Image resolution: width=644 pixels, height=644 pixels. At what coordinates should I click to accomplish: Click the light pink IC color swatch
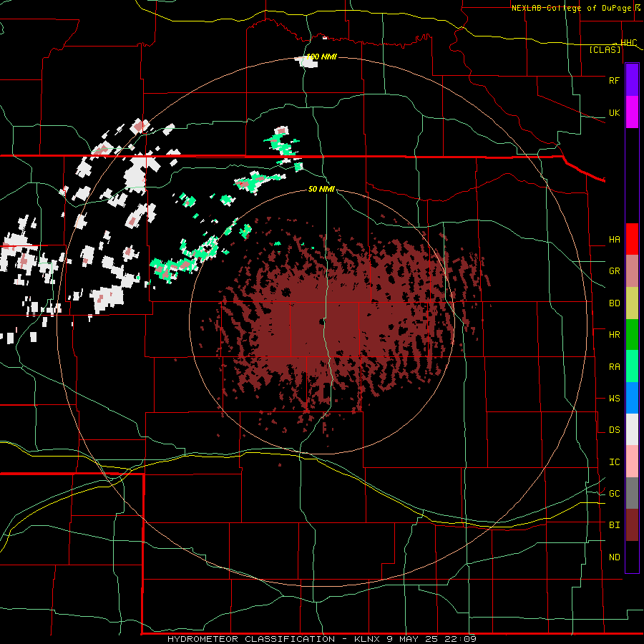632,462
